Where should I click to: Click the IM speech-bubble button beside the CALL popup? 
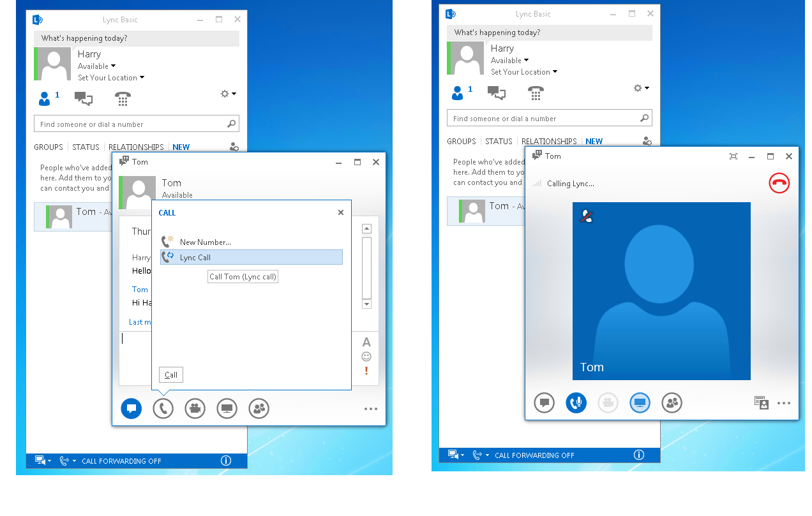coord(132,409)
